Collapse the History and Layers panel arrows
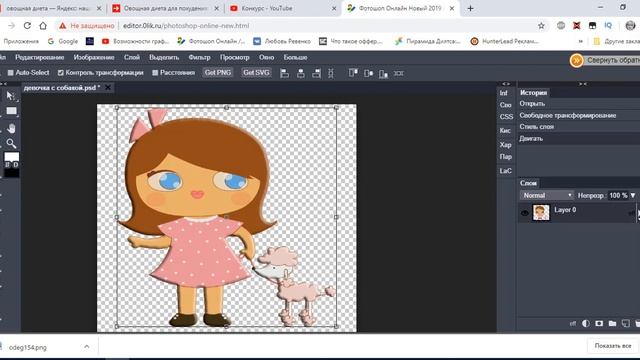The height and width of the screenshot is (360, 640). [x=583, y=84]
